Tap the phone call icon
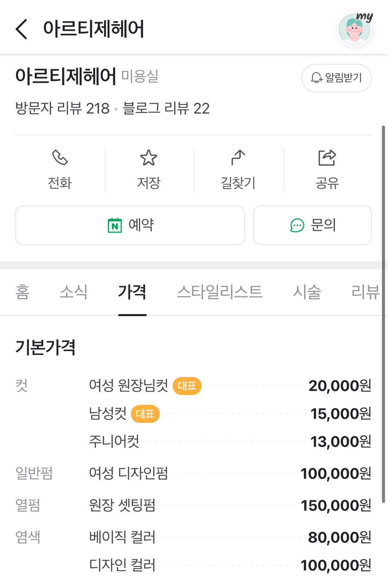The image size is (388, 588). (59, 158)
